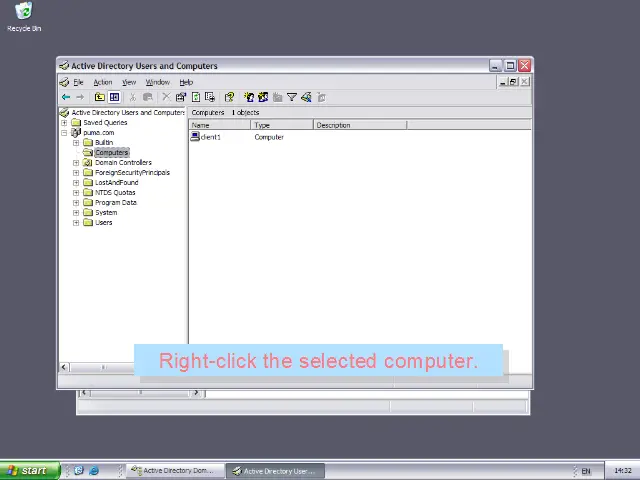Select the Computers container in tree
The width and height of the screenshot is (640, 480).
112,153
